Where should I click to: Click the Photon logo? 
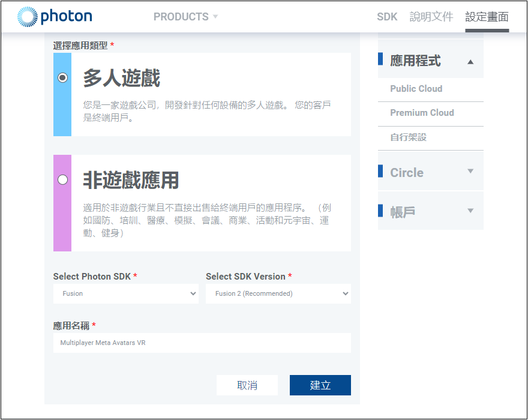(x=55, y=17)
